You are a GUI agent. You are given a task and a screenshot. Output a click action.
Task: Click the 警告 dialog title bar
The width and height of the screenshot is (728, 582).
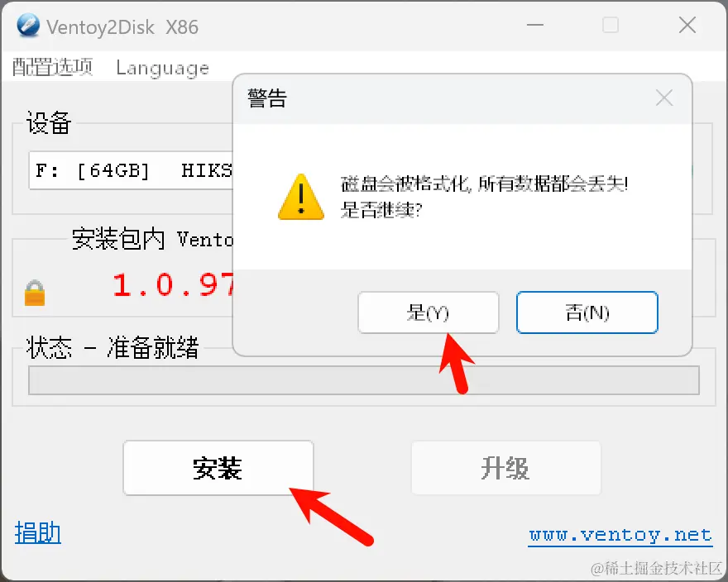click(462, 98)
